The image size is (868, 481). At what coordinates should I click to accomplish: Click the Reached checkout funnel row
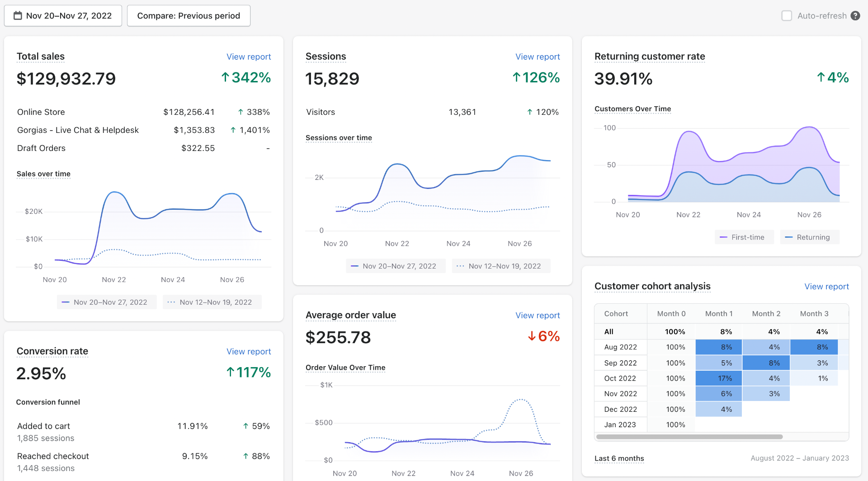click(x=143, y=462)
